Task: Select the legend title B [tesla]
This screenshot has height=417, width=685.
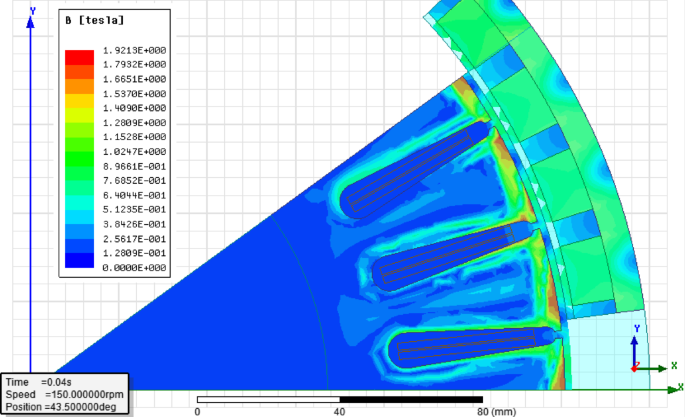Action: [x=95, y=20]
